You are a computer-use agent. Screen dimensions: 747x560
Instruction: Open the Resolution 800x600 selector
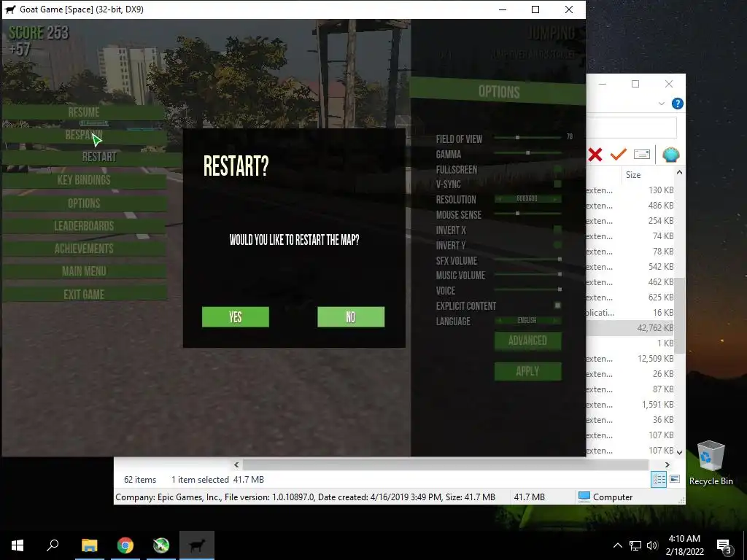click(527, 198)
